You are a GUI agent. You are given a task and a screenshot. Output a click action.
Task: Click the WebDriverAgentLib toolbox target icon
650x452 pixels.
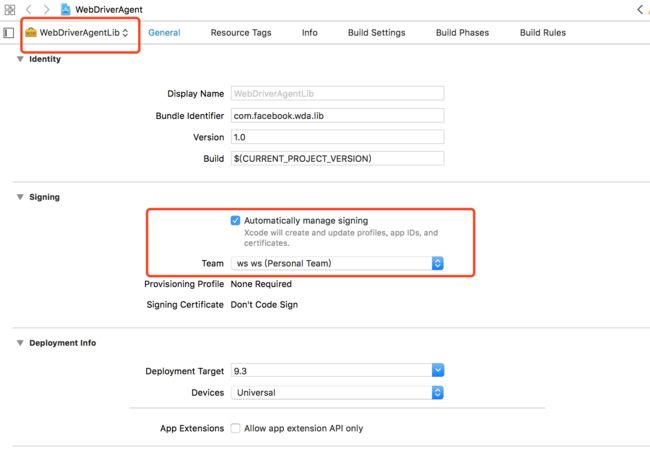[x=31, y=32]
